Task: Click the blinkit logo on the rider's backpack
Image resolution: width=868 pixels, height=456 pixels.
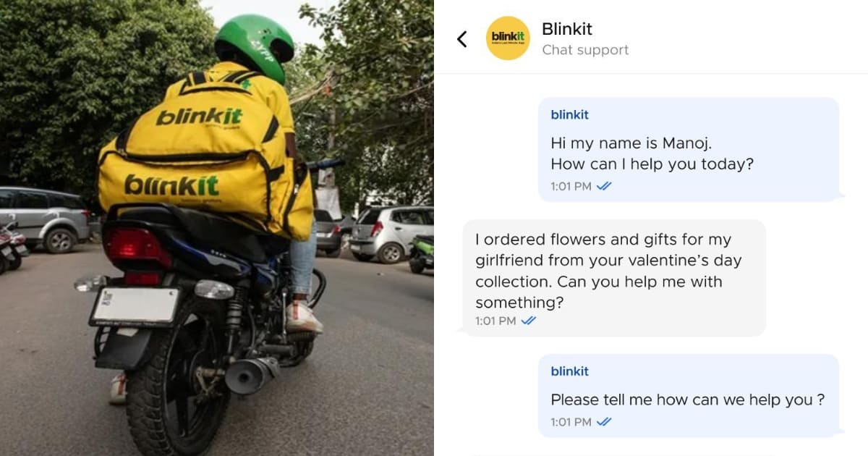Action: [x=199, y=116]
